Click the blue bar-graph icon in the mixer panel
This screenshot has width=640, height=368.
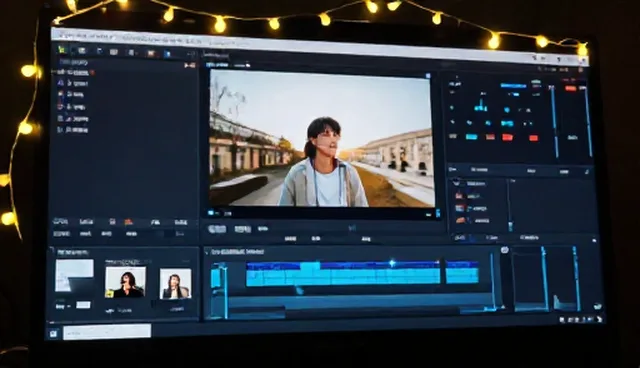[481, 106]
